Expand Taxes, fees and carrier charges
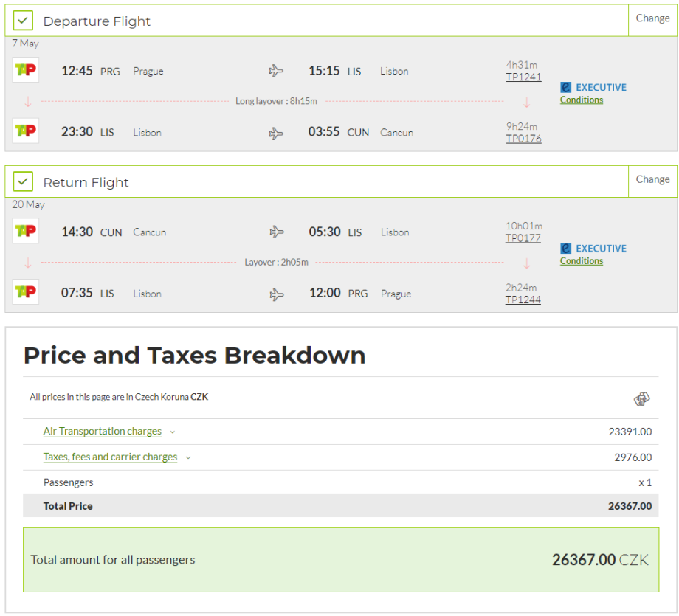The width and height of the screenshot is (679, 616). pos(110,457)
